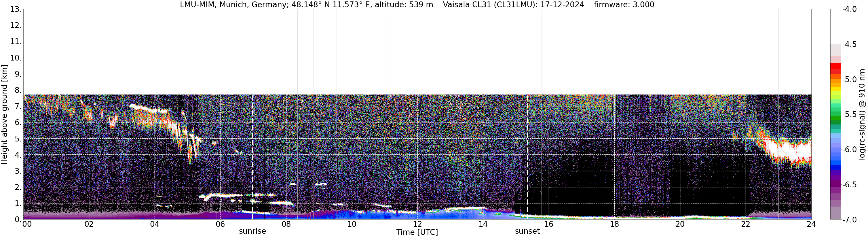Screen dimensions: 868x238
Task: Select the 'Height above ground [km]' axis title
Action: pos(4,114)
